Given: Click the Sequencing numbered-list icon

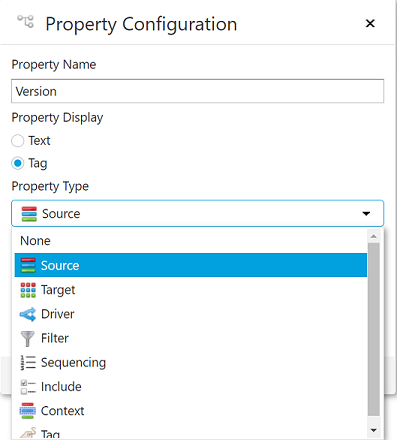Looking at the screenshot, I should tap(28, 362).
